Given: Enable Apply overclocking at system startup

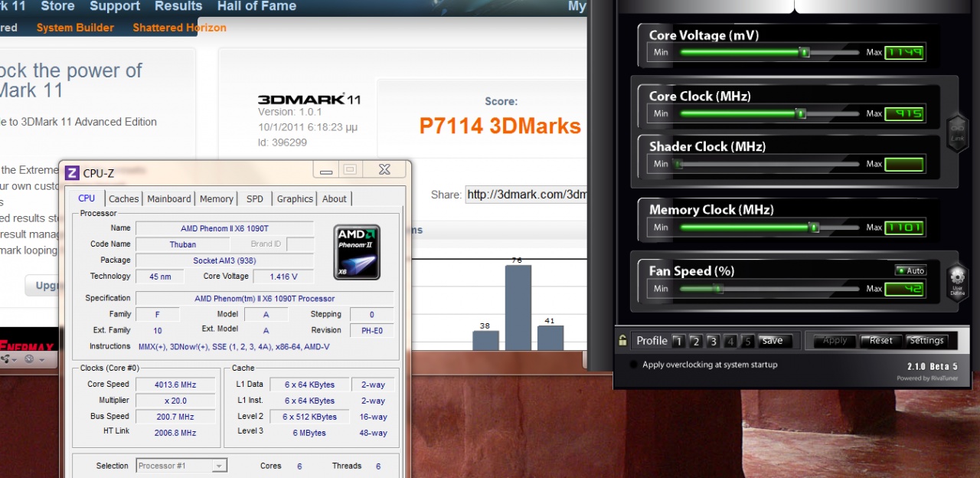Looking at the screenshot, I should pyautogui.click(x=633, y=365).
